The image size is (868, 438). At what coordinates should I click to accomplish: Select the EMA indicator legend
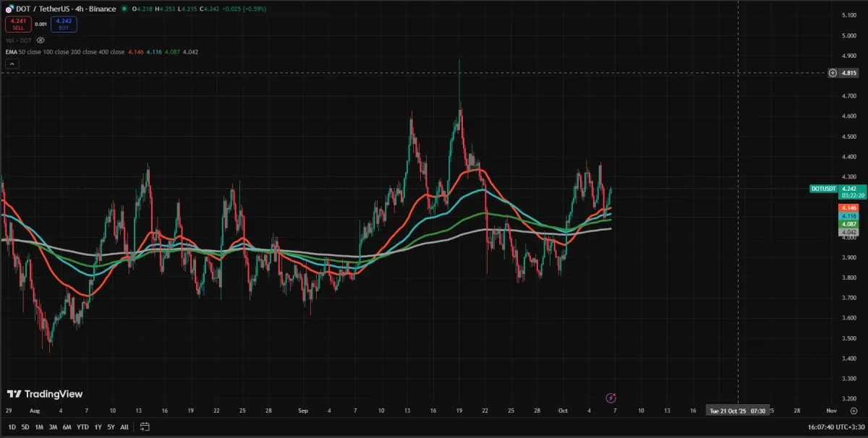point(64,52)
